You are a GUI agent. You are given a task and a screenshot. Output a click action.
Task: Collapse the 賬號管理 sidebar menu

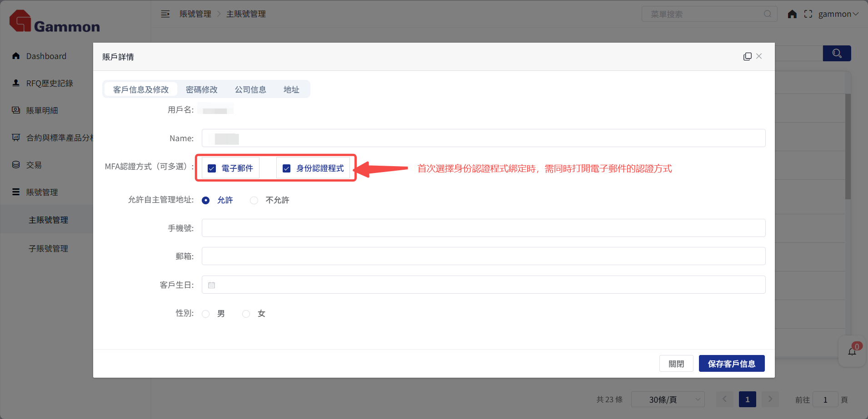click(42, 192)
